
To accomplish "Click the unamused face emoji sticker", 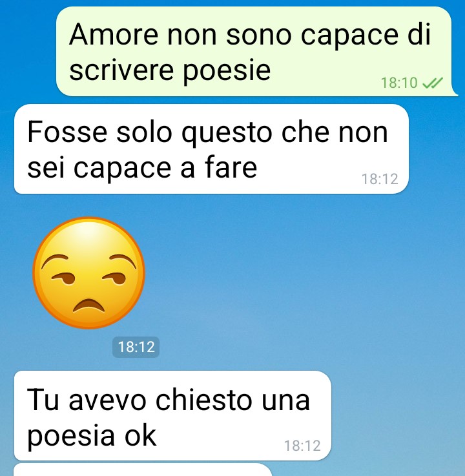I will click(x=88, y=273).
